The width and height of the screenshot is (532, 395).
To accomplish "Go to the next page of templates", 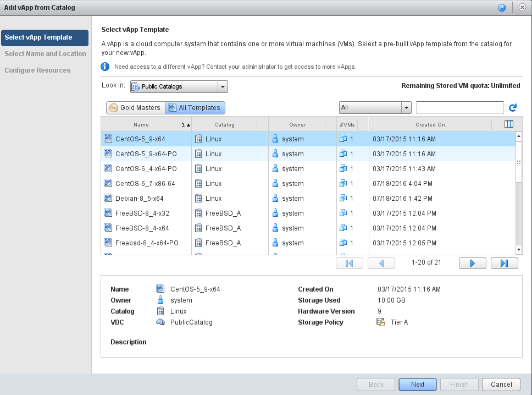I will tap(472, 263).
